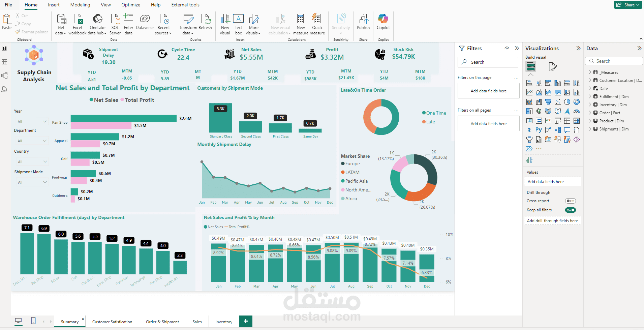
Task: Switch to Report view in sidebar
Action: (x=4, y=49)
